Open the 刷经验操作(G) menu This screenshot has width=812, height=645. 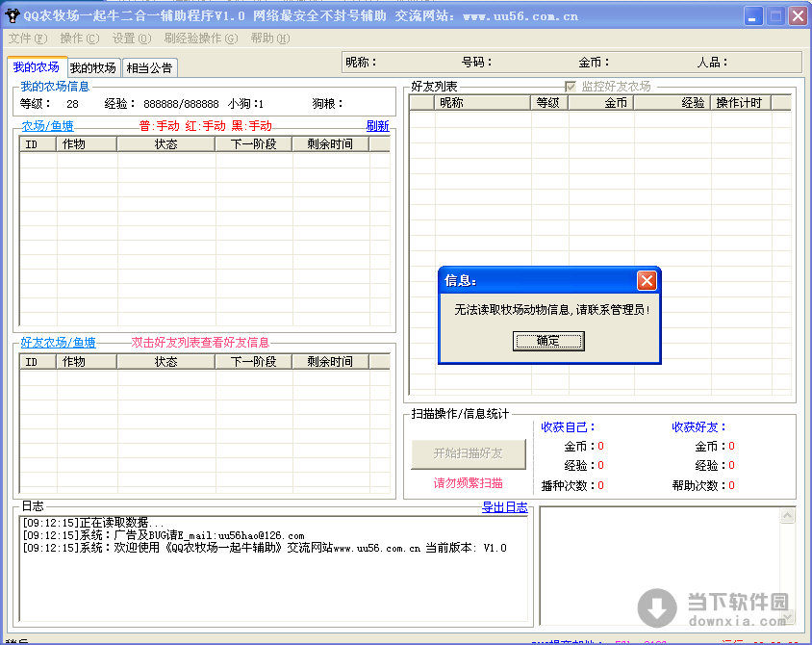click(201, 39)
